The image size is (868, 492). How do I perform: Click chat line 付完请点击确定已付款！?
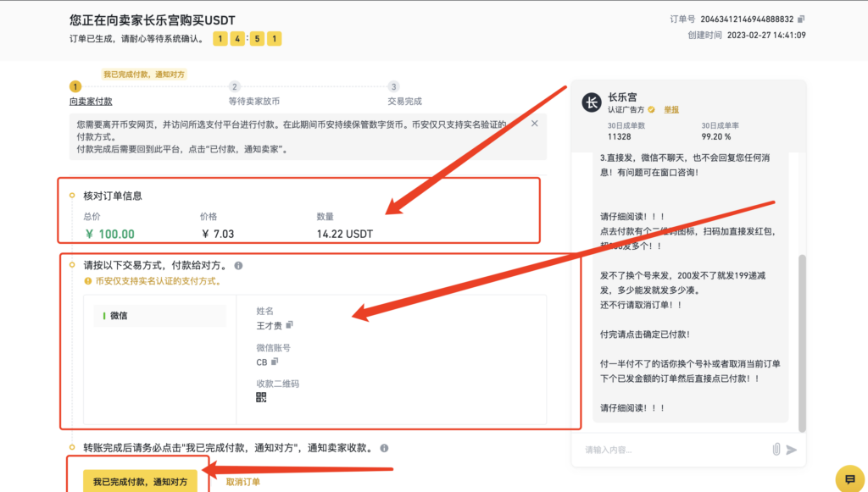[645, 334]
